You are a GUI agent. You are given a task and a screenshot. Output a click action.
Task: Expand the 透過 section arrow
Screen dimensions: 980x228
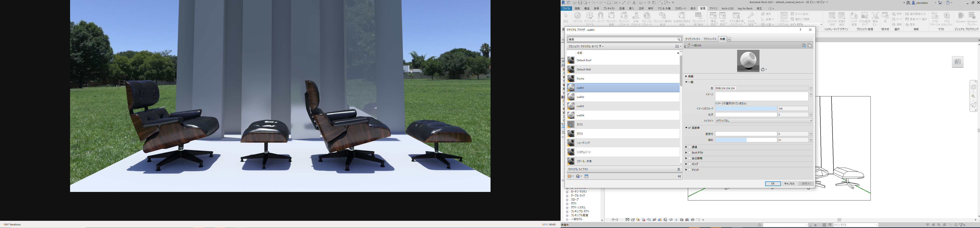coord(686,147)
